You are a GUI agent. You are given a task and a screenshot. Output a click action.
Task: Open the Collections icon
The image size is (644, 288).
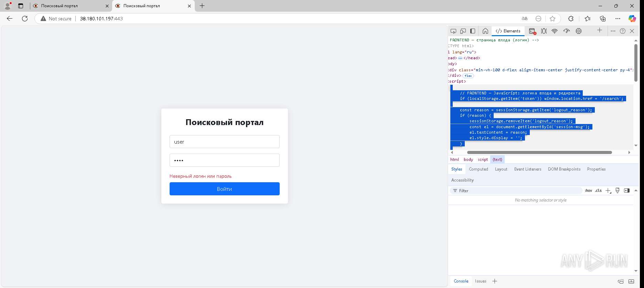point(603,19)
